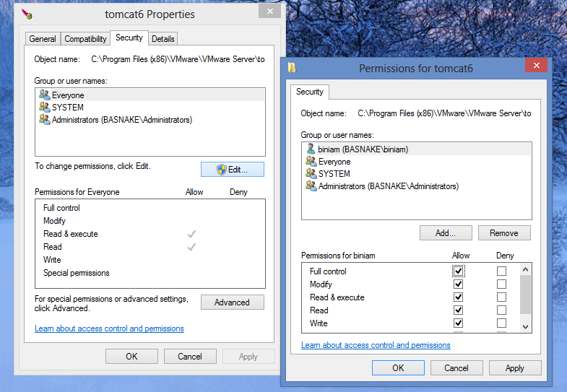
Task: Click the permissions list scrollbar thumb
Action: point(525,295)
